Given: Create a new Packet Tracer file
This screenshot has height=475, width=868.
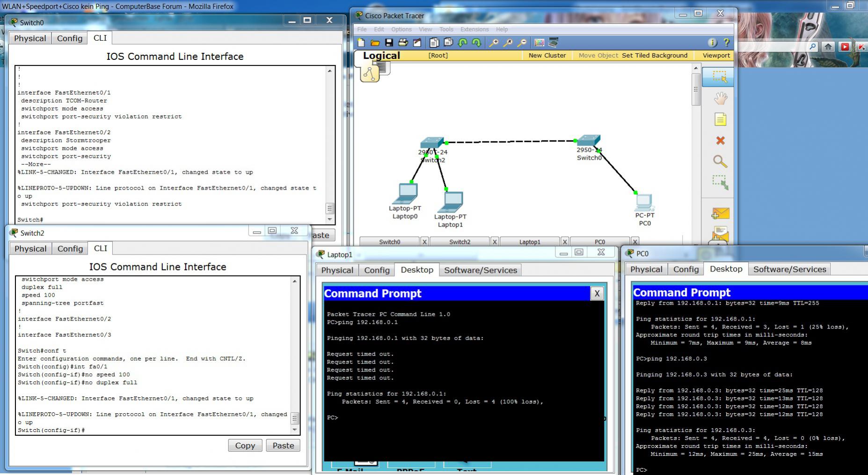Looking at the screenshot, I should click(x=361, y=43).
